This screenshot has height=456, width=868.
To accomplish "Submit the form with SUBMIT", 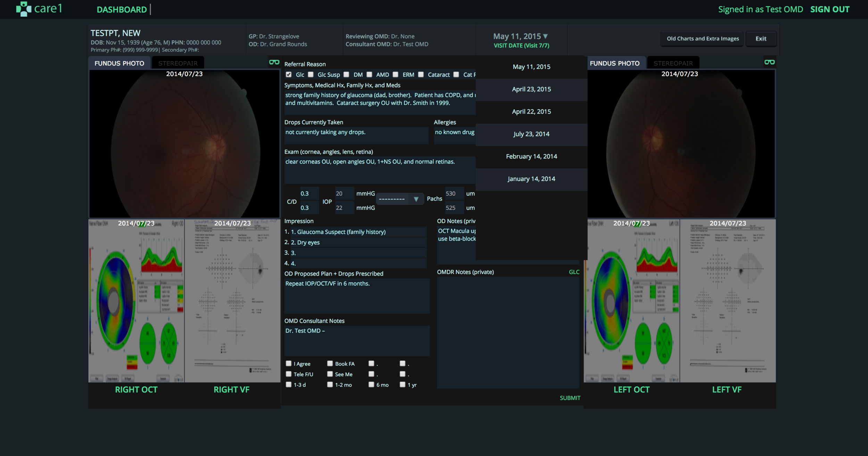I will coord(570,398).
